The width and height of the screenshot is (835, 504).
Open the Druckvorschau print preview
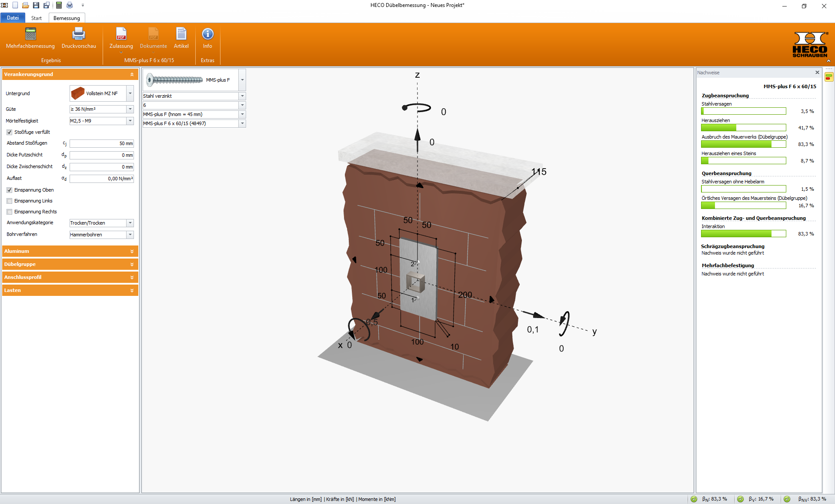coord(79,38)
